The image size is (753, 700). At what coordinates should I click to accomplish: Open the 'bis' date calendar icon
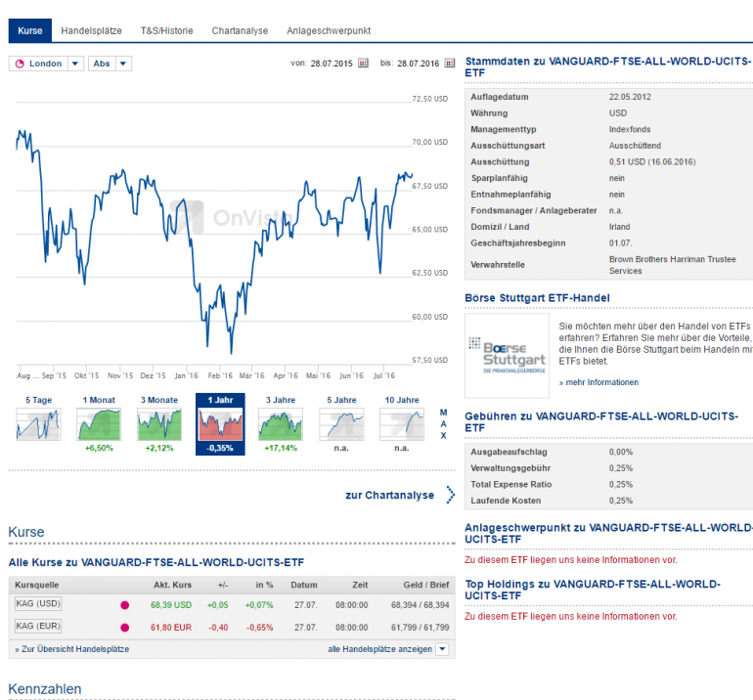click(x=450, y=63)
